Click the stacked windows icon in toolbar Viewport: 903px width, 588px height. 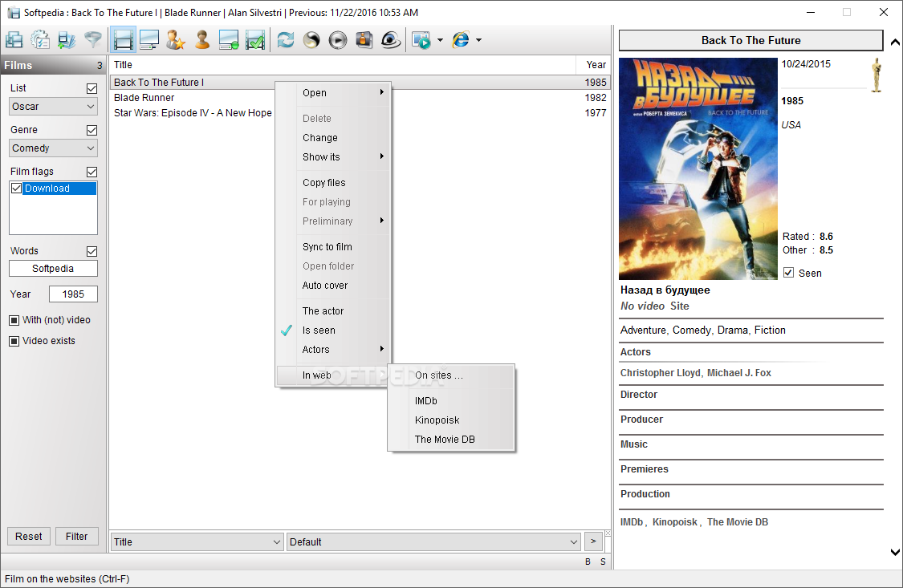point(14,39)
